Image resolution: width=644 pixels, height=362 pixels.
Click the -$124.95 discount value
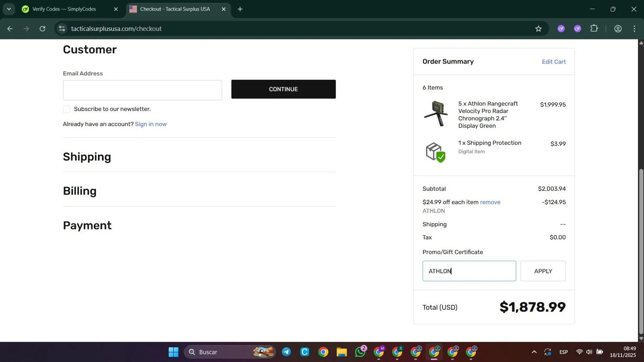554,202
